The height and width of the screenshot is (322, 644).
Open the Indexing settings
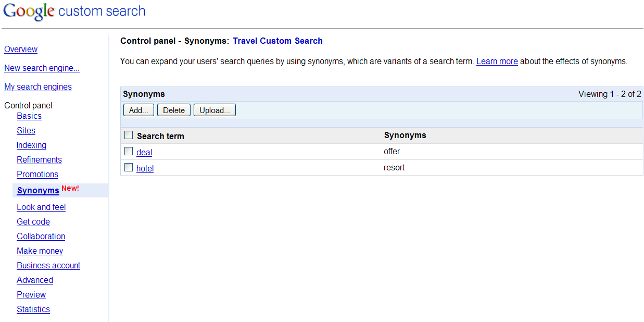(x=31, y=145)
